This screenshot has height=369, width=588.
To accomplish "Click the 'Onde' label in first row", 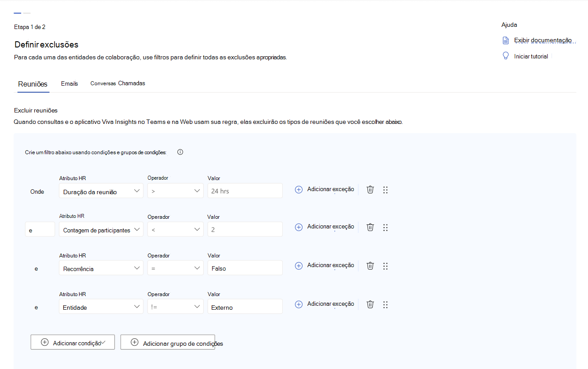I will (x=37, y=192).
